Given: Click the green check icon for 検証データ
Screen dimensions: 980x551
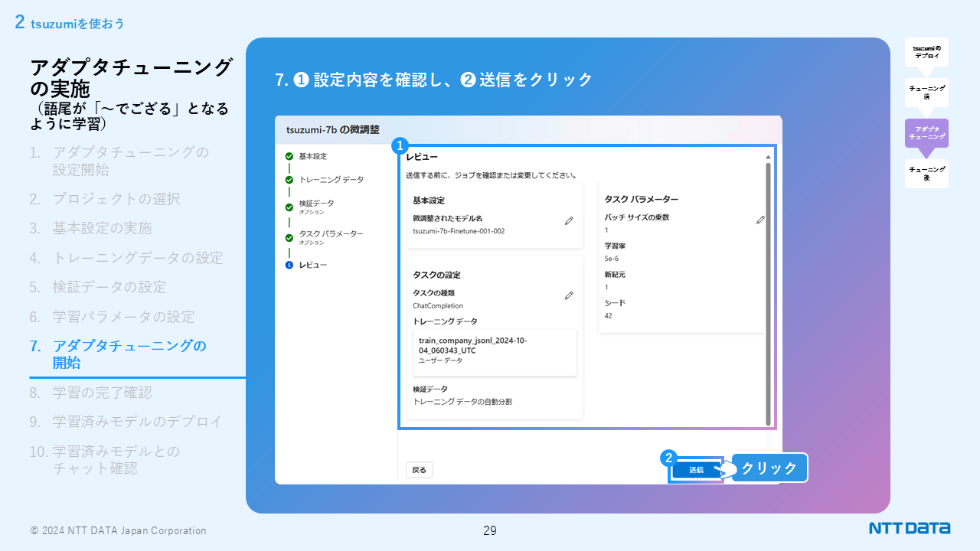Looking at the screenshot, I should tap(289, 207).
